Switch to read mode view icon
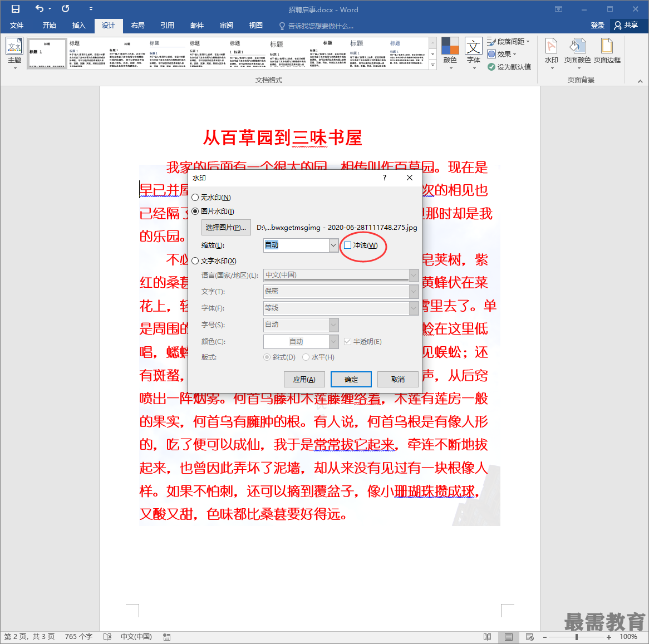This screenshot has width=649, height=644. point(488,637)
